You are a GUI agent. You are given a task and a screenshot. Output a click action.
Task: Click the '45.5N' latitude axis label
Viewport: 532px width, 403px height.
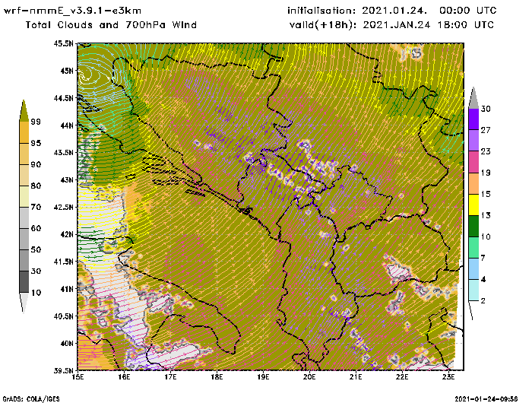click(63, 43)
